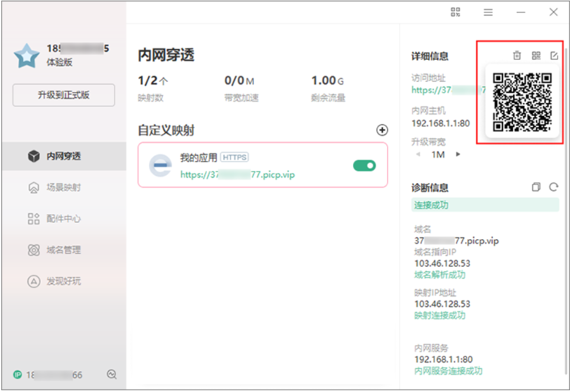Open the QR scan icon in title bar
This screenshot has height=392, width=570.
[x=455, y=12]
